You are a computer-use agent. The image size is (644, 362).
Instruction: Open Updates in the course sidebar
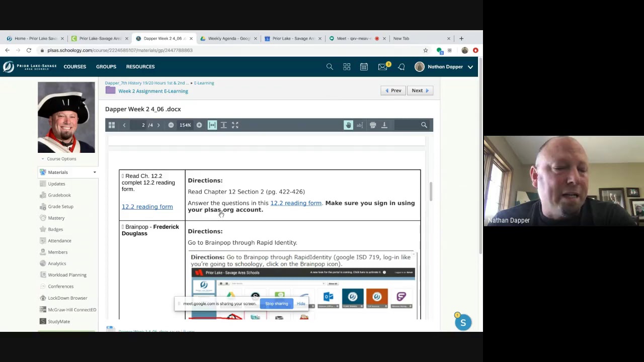click(56, 184)
